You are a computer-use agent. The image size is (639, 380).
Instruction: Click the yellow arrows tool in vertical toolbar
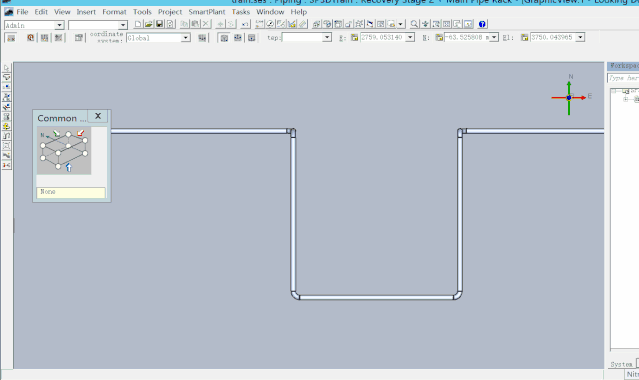click(x=7, y=126)
